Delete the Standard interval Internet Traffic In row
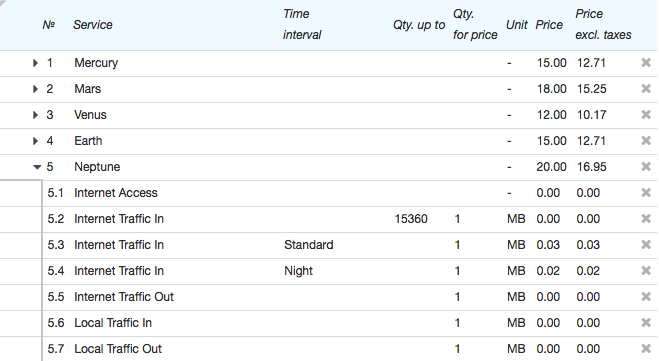The image size is (659, 361). point(646,245)
